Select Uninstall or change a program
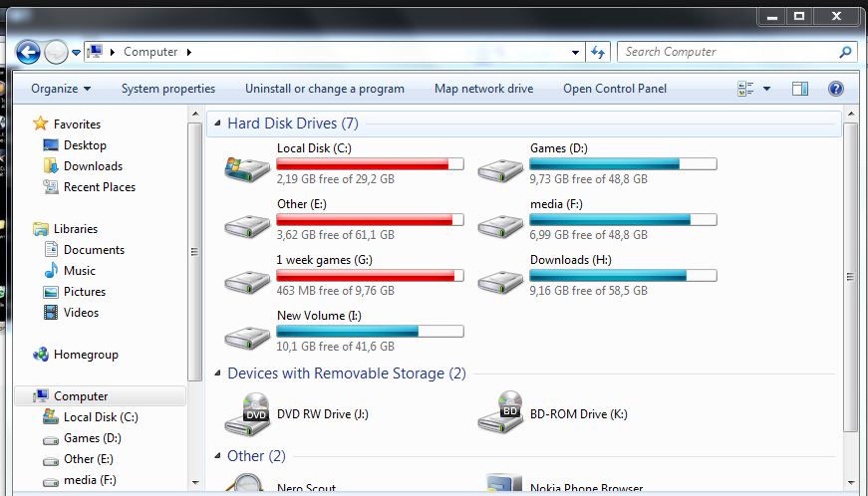868x496 pixels. [325, 89]
